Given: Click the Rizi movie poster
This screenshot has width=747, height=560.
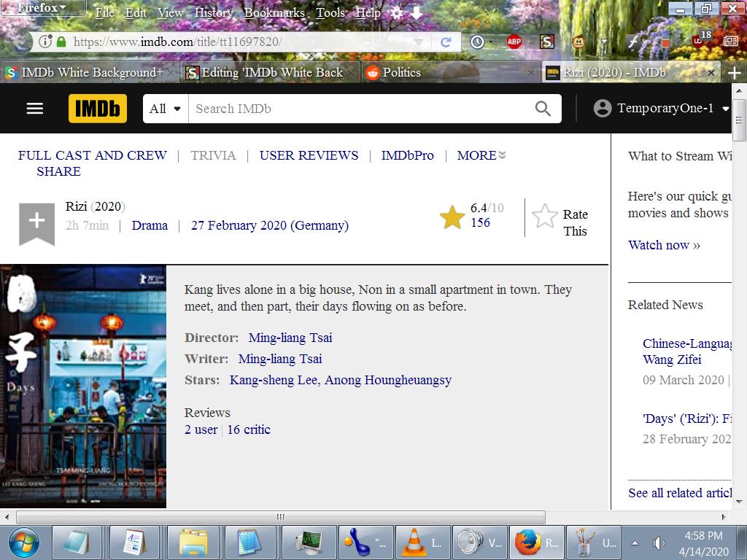Looking at the screenshot, I should (x=83, y=386).
